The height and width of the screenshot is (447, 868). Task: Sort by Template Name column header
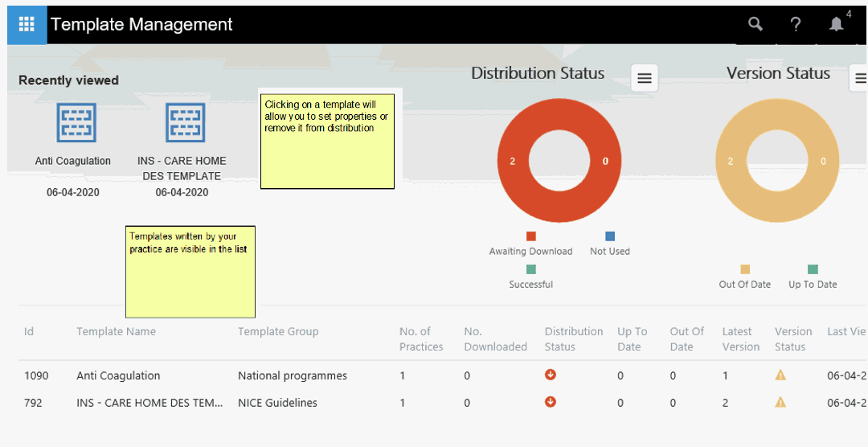coord(117,331)
